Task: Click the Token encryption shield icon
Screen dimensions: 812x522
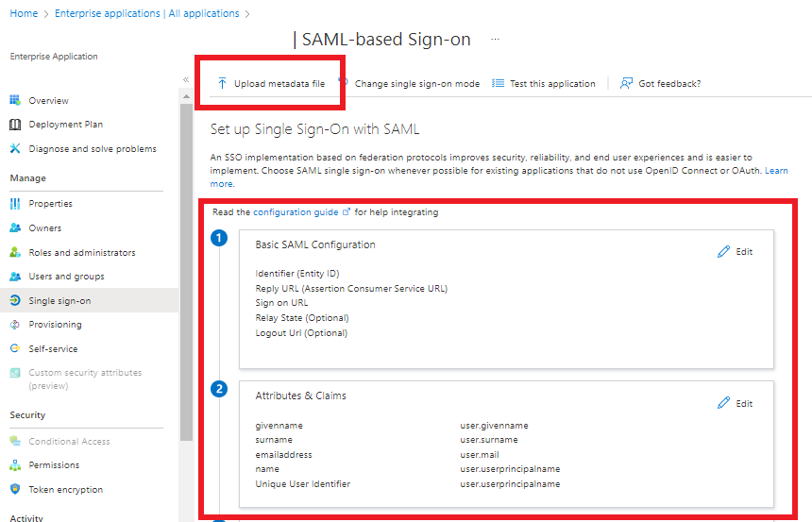Action: [15, 489]
